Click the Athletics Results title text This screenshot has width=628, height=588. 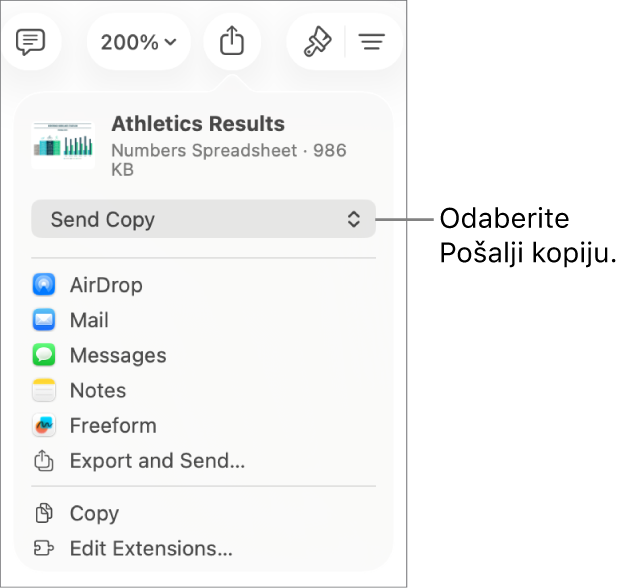pos(198,123)
